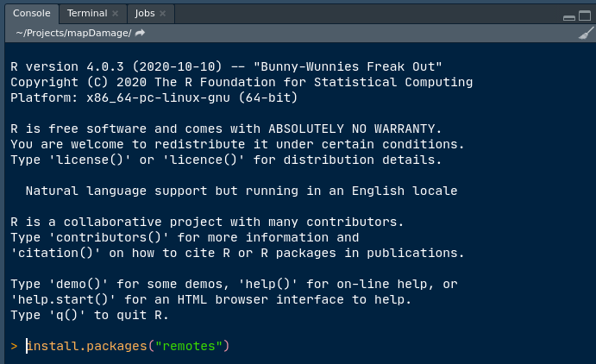Close the Terminal tab

[116, 14]
